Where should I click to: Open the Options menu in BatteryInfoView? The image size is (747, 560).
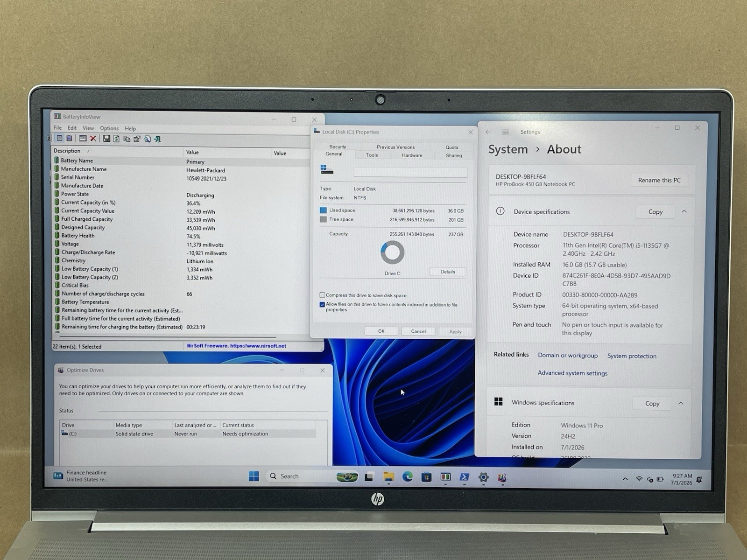tap(109, 128)
